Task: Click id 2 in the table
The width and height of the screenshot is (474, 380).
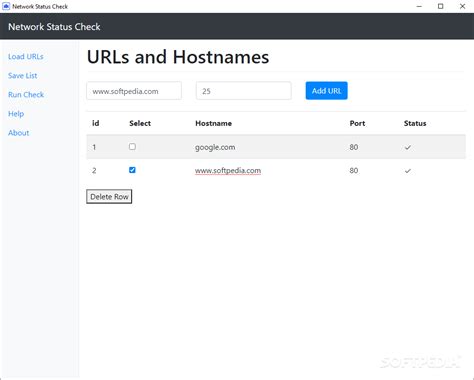Action: coord(94,170)
